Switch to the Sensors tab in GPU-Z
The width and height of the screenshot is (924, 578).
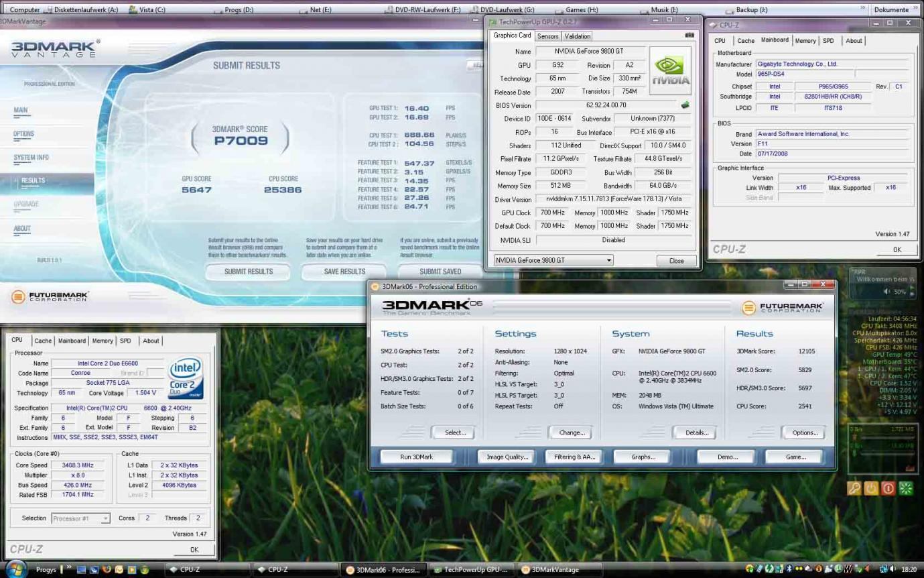tap(547, 36)
